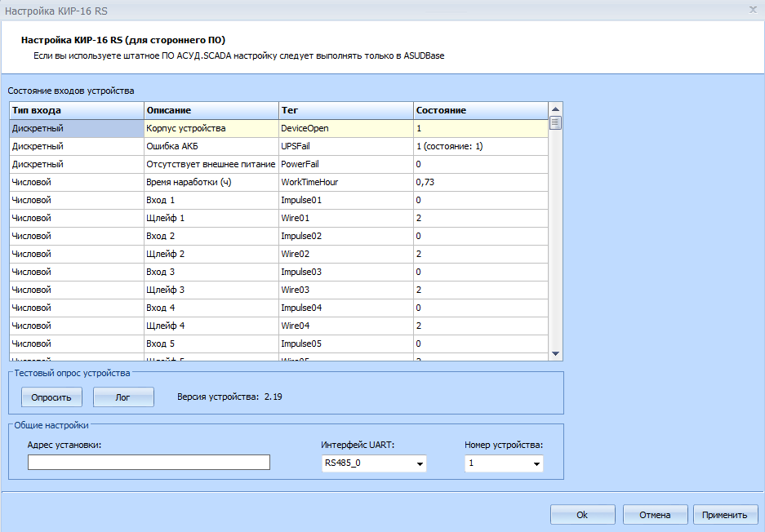Click the vertical scrollbar thumb

coord(555,124)
